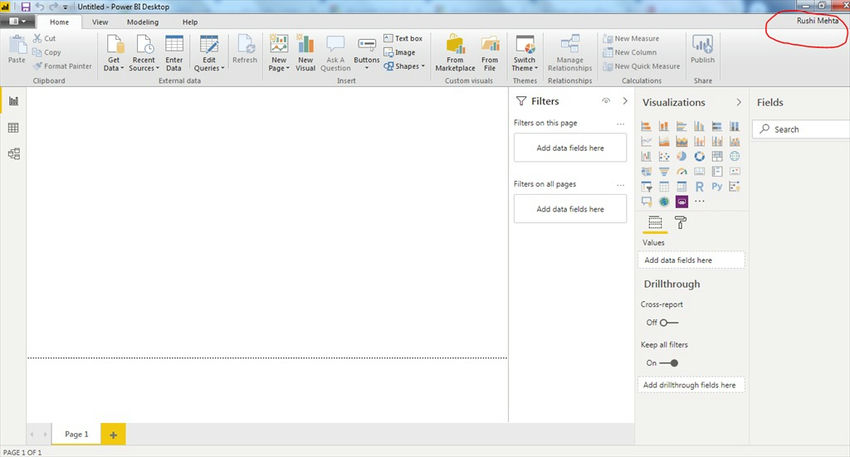
Task: Select the Python visual
Action: (717, 186)
